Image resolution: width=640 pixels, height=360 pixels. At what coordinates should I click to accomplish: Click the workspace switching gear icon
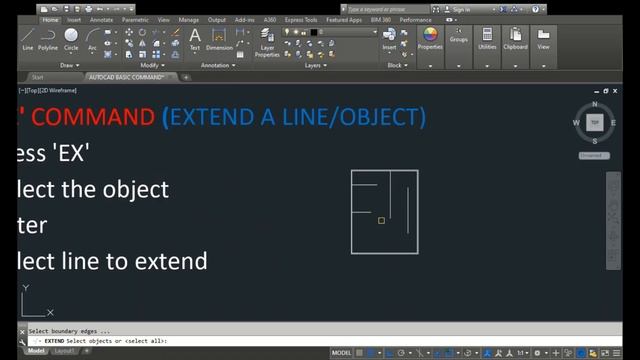537,353
